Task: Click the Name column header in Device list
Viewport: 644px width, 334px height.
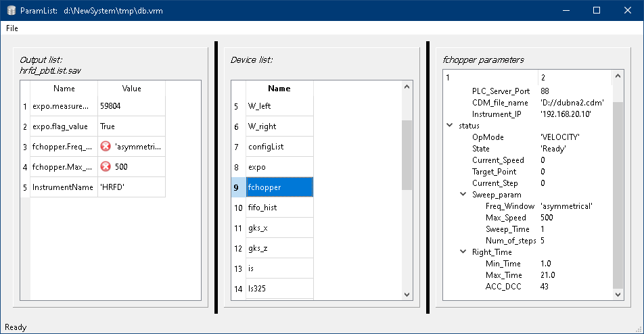Action: [279, 89]
